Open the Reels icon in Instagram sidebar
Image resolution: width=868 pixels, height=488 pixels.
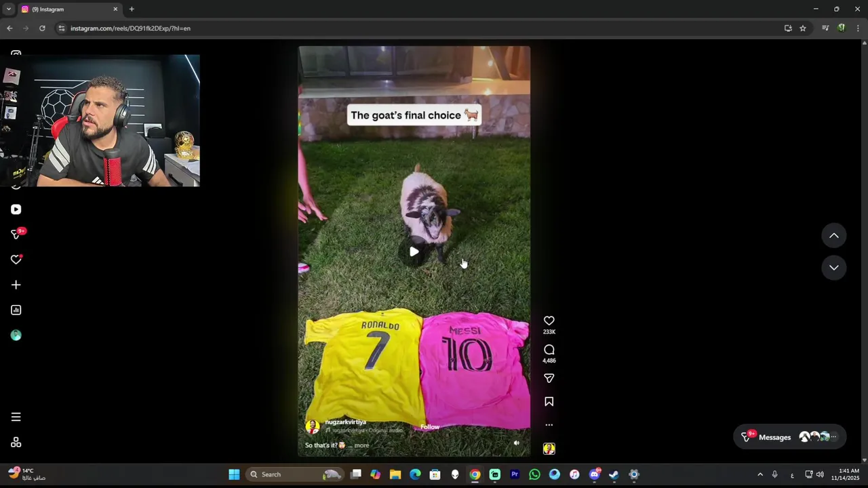[16, 209]
